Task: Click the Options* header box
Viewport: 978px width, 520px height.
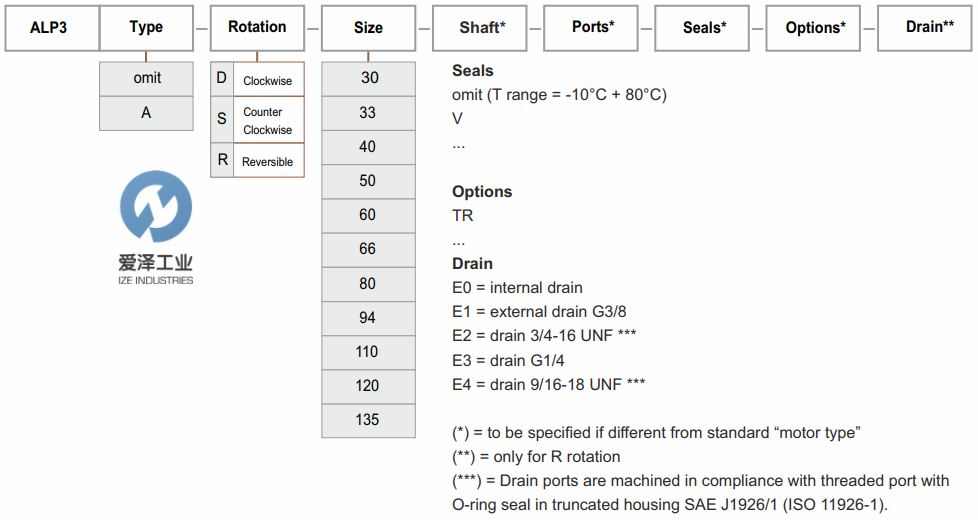Action: [x=813, y=28]
